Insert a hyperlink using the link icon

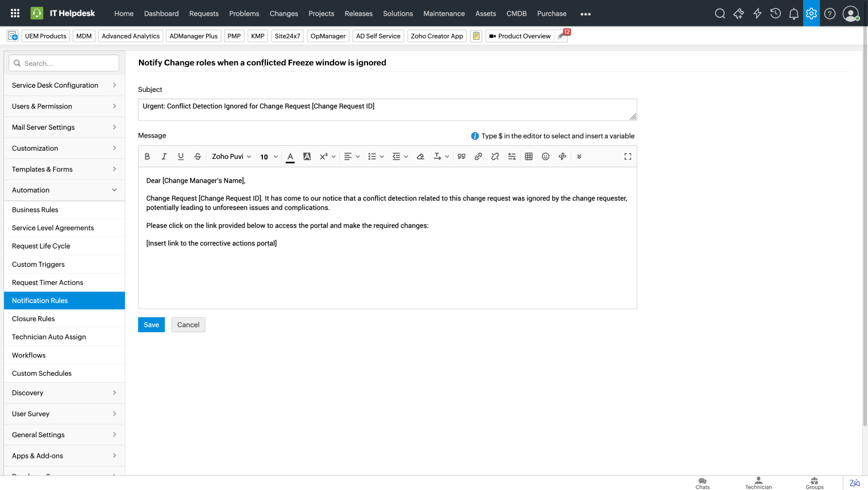[x=478, y=157]
